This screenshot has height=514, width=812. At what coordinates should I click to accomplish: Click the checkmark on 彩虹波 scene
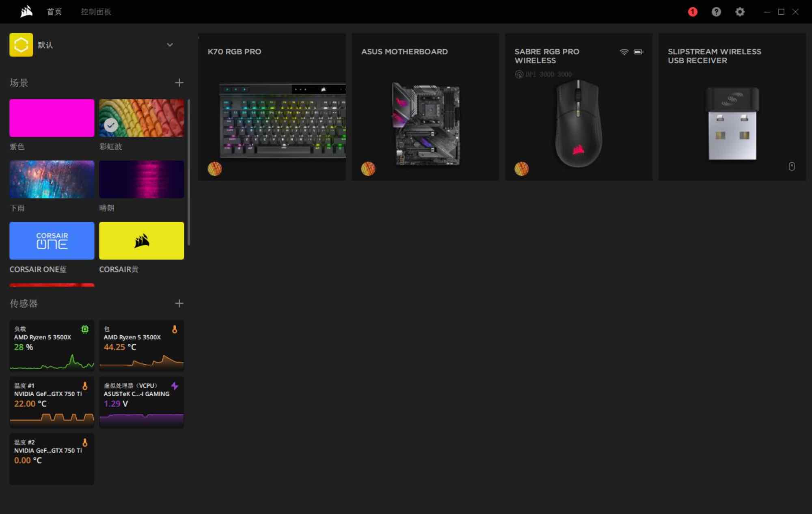coord(111,125)
